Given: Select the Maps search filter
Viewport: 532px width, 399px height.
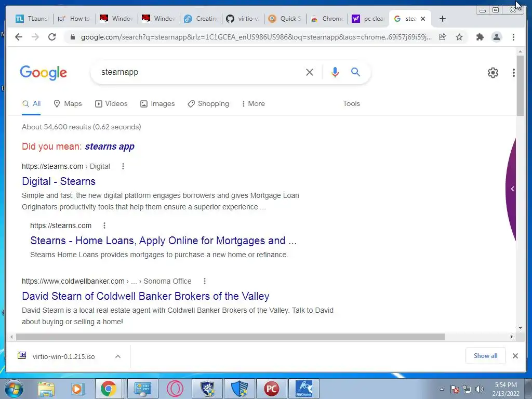Looking at the screenshot, I should pos(68,103).
